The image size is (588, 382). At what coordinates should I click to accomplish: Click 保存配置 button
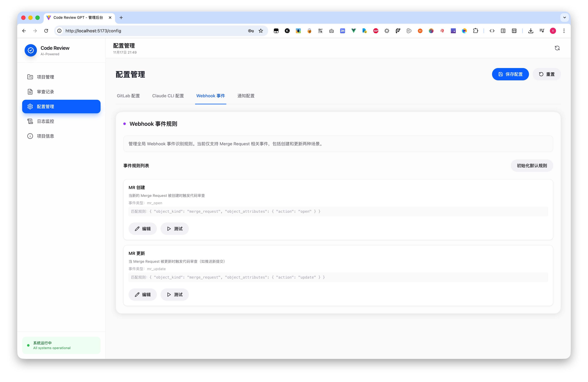510,74
